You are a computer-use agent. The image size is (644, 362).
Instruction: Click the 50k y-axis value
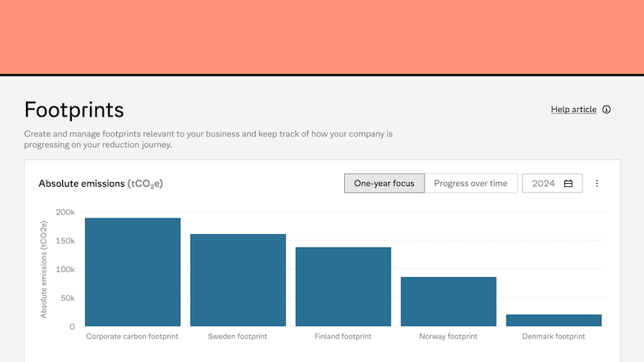(x=68, y=298)
